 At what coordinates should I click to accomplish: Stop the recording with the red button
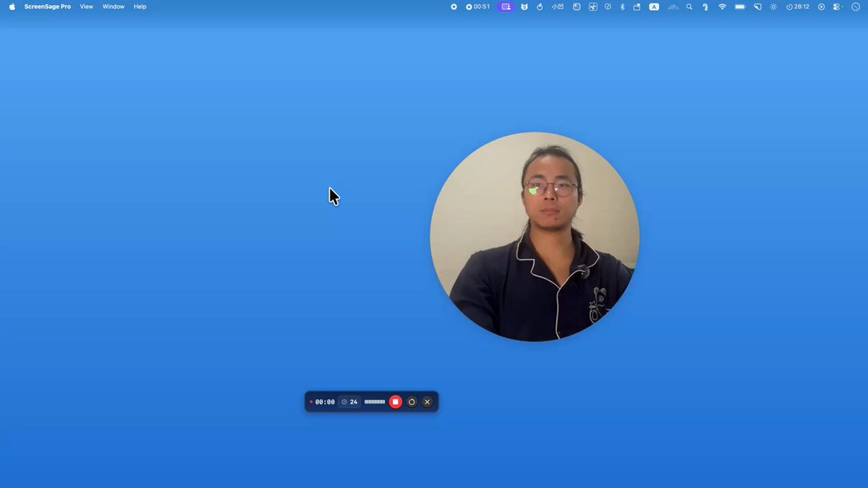395,402
